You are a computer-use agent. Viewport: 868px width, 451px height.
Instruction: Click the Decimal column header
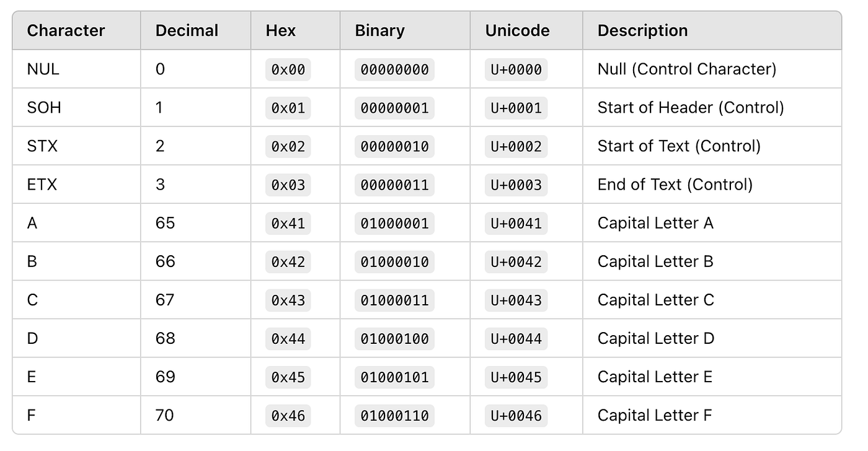pos(187,30)
